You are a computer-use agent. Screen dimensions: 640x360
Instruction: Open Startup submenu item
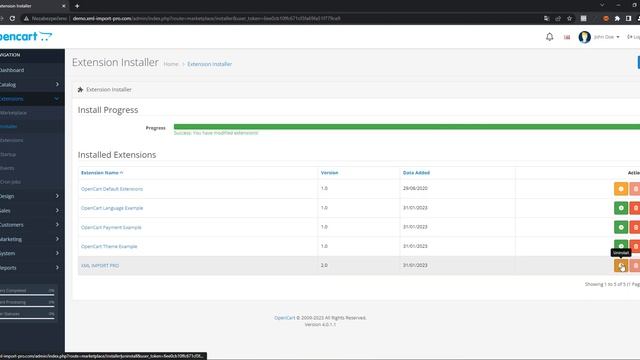coord(8,154)
